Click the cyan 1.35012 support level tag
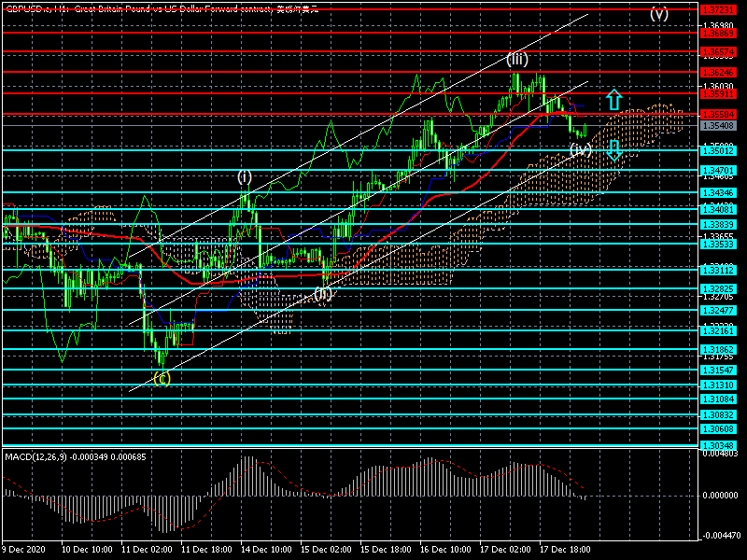 pyautogui.click(x=718, y=149)
